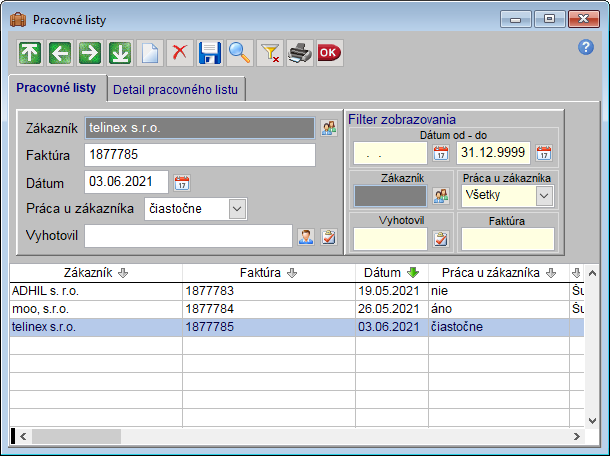The image size is (610, 456).
Task: Open help with question mark icon
Action: pos(586,47)
